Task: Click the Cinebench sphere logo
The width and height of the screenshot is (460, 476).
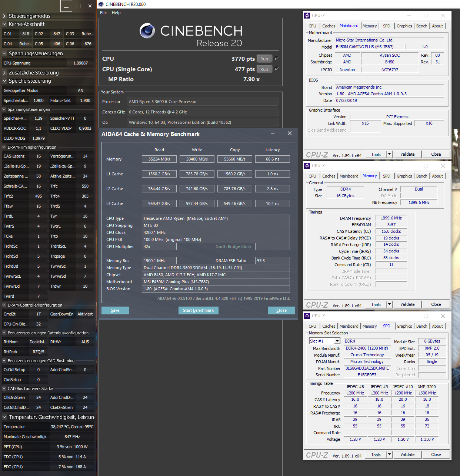Action: 147,31
